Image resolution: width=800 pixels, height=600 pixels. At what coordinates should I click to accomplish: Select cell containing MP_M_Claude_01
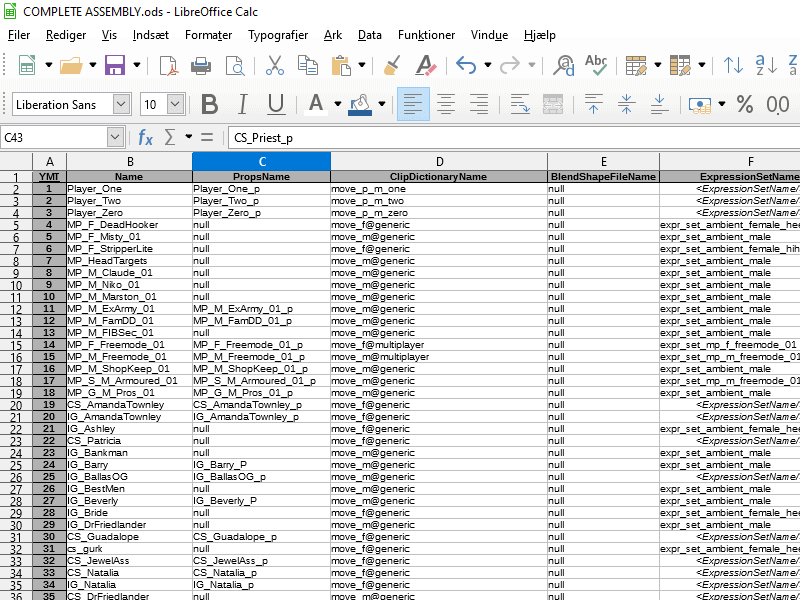[x=130, y=272]
